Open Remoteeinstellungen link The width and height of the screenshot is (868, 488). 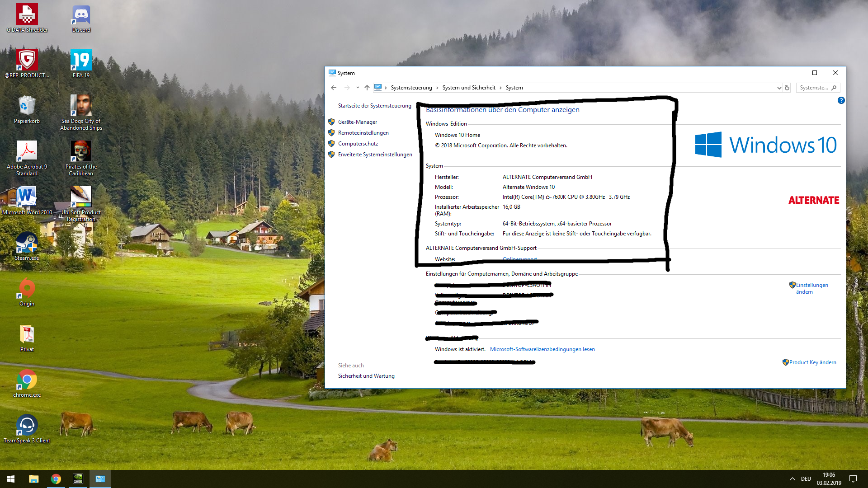point(363,133)
